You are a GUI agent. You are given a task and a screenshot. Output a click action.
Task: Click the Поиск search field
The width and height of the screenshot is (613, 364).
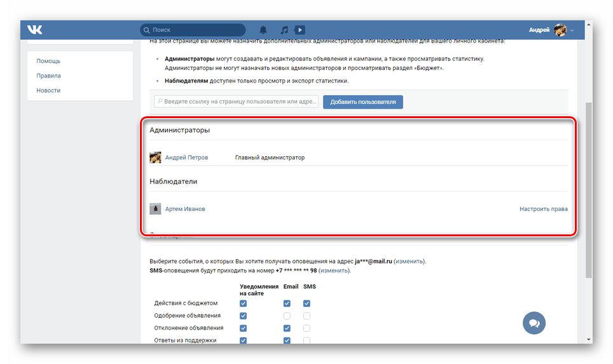pyautogui.click(x=193, y=30)
